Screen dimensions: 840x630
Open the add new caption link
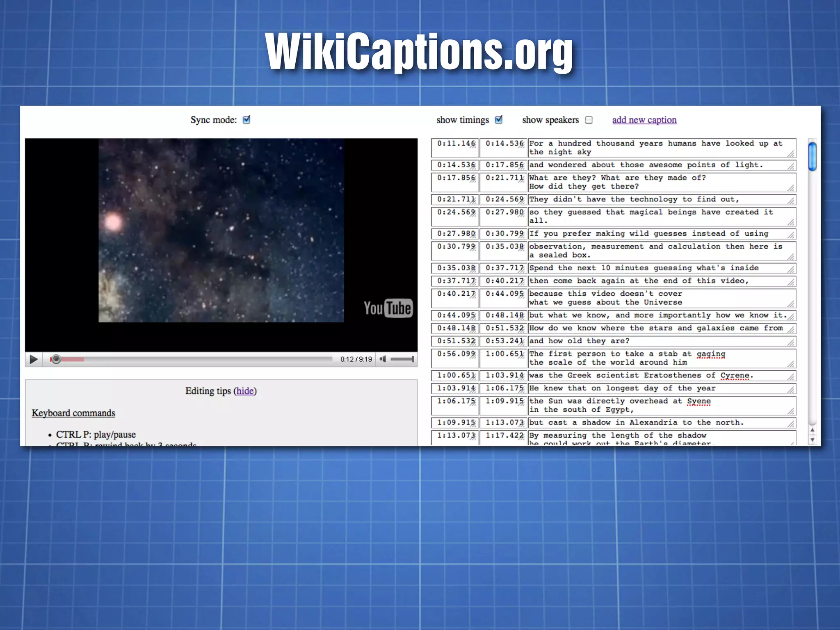(644, 120)
